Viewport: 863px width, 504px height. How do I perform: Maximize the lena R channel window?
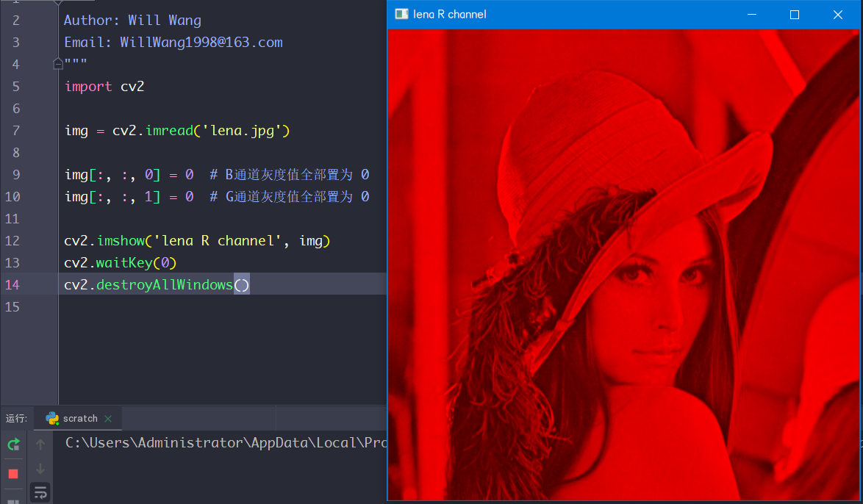pyautogui.click(x=794, y=14)
